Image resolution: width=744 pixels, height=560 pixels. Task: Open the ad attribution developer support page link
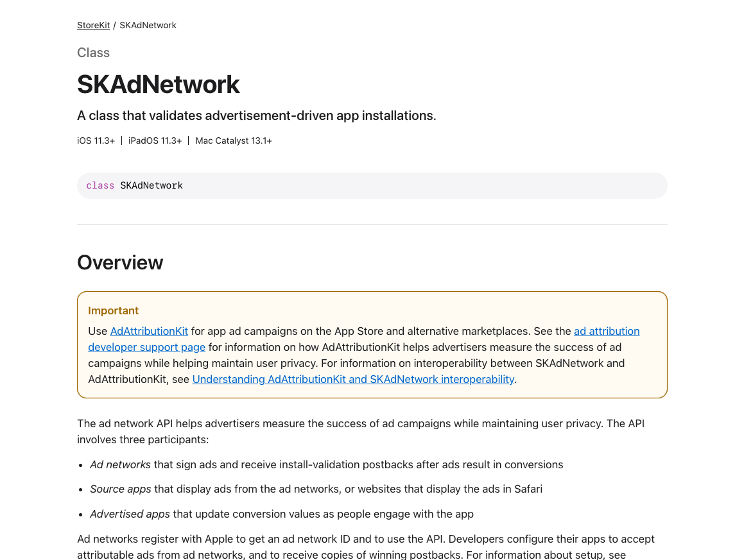[146, 347]
